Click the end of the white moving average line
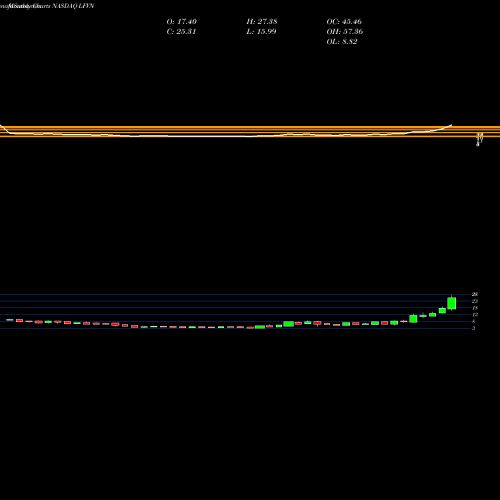Image resolution: width=500 pixels, height=500 pixels. (451, 125)
